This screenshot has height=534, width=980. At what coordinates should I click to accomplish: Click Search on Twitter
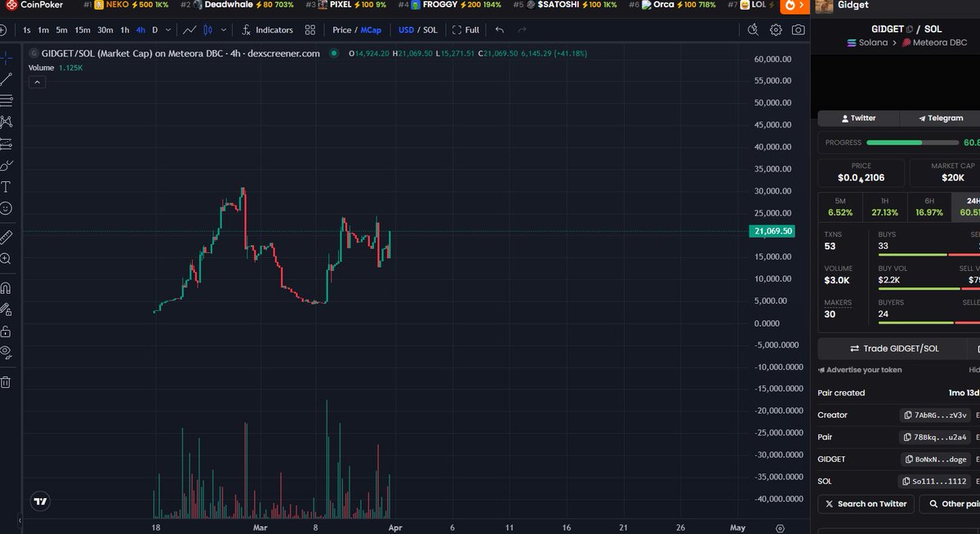pos(866,504)
